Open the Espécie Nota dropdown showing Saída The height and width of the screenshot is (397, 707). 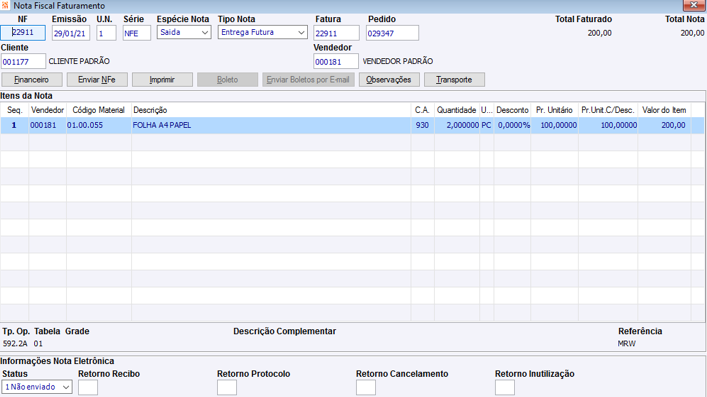tap(184, 32)
